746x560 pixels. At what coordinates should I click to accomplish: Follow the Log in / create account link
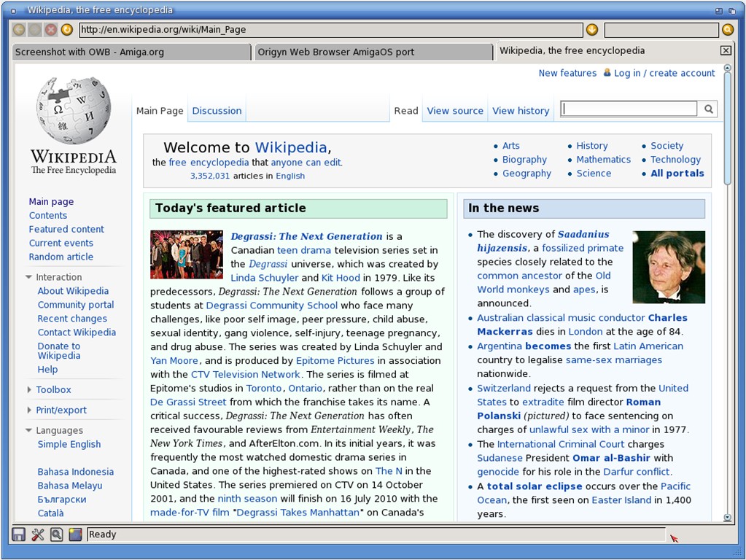(664, 73)
